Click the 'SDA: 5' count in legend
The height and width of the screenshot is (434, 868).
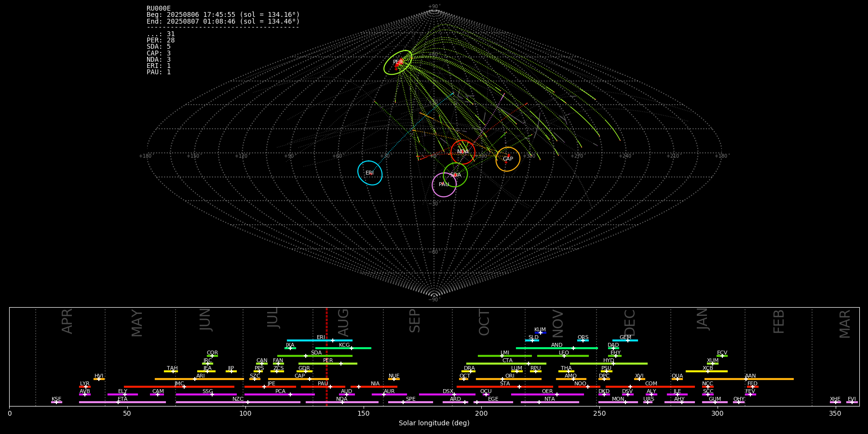159,47
